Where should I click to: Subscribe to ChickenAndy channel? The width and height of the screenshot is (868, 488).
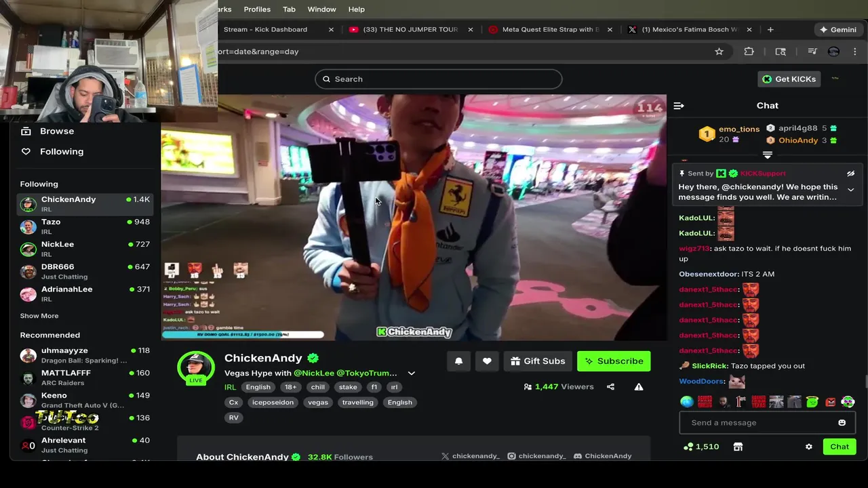pyautogui.click(x=614, y=361)
